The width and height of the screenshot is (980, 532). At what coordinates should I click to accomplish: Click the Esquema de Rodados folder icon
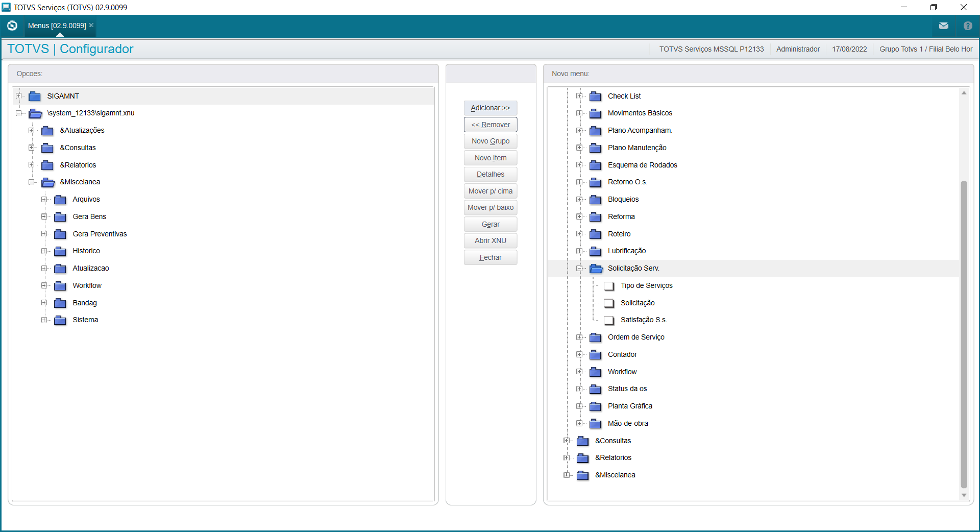[596, 165]
